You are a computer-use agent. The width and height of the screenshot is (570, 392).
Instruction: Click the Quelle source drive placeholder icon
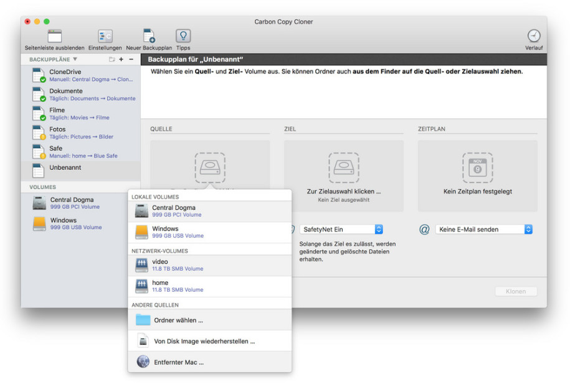210,168
